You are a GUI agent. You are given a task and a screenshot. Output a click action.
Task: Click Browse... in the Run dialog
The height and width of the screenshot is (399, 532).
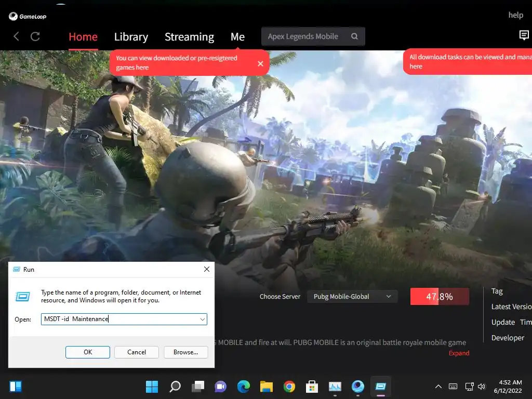point(185,352)
